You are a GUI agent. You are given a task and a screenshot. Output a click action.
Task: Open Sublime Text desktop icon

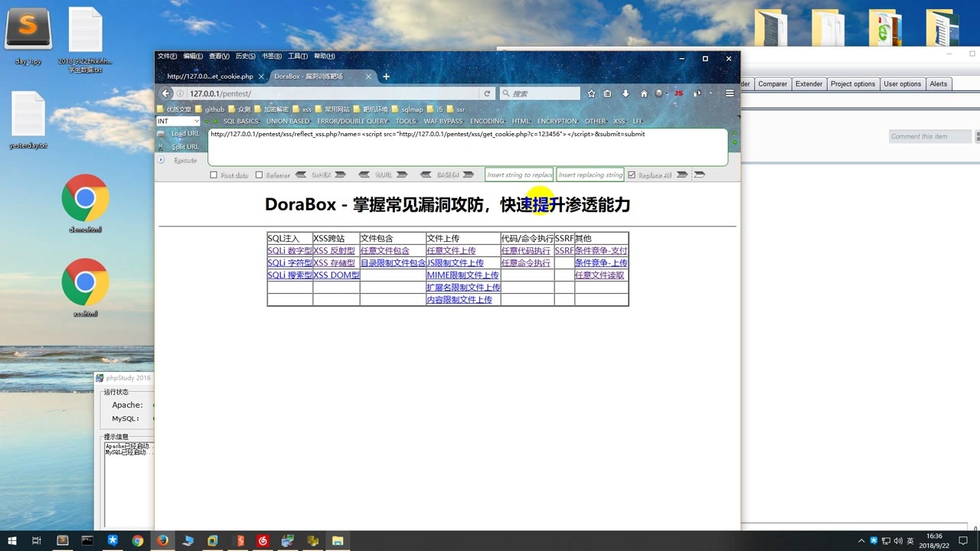pyautogui.click(x=28, y=35)
